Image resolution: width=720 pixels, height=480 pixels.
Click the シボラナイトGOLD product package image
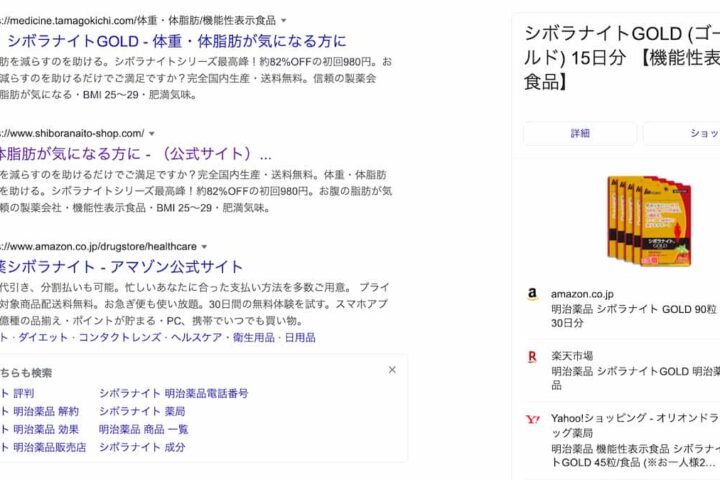tap(649, 221)
